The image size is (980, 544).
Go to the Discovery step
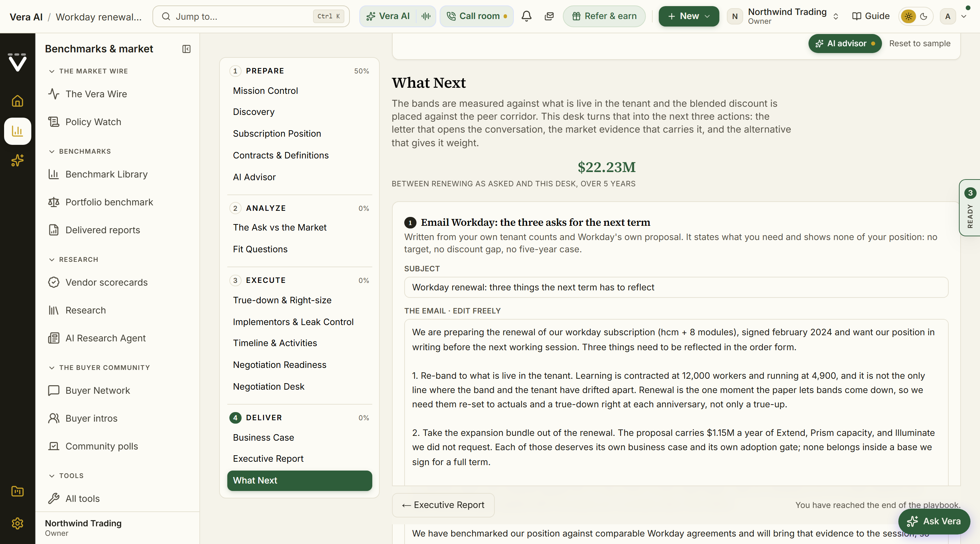[x=299, y=112]
